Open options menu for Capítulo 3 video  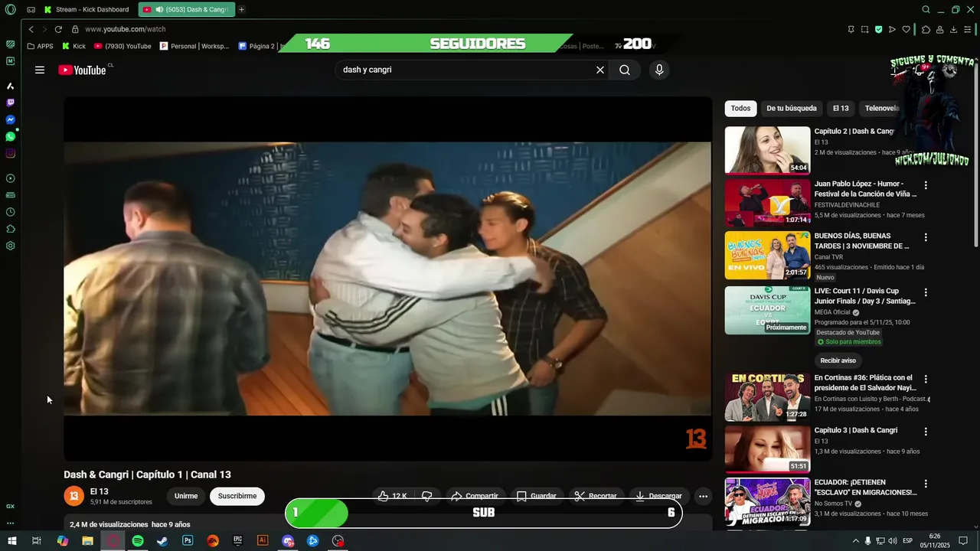pyautogui.click(x=926, y=432)
